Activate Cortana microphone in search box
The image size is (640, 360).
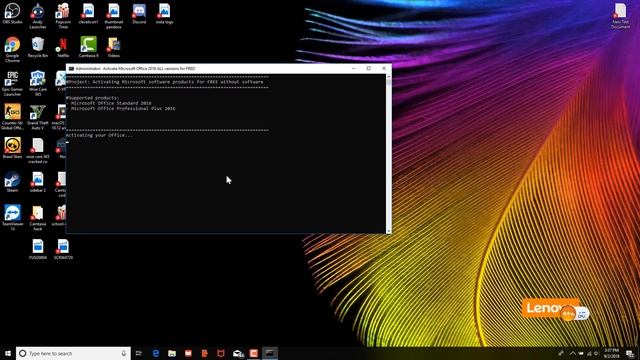(x=124, y=353)
